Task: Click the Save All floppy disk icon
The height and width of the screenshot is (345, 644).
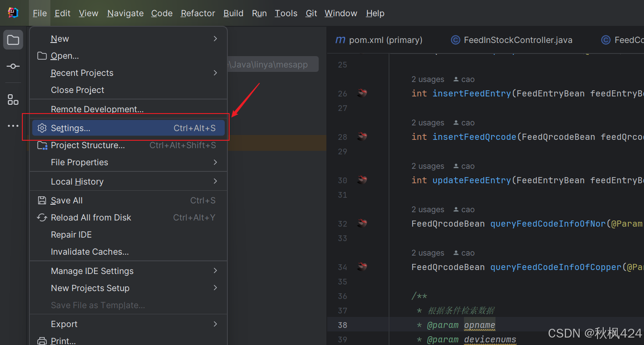Action: [42, 200]
